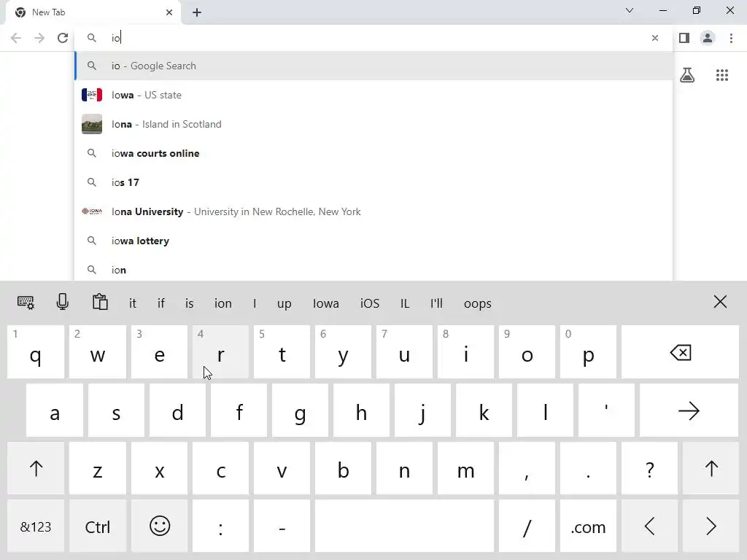Tap the right caret arrow key
The height and width of the screenshot is (560, 747).
click(x=711, y=526)
